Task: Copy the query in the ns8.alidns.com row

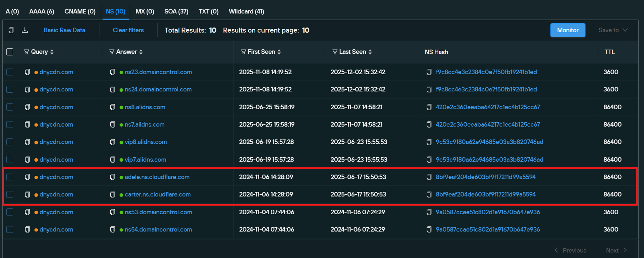Action: (x=28, y=107)
